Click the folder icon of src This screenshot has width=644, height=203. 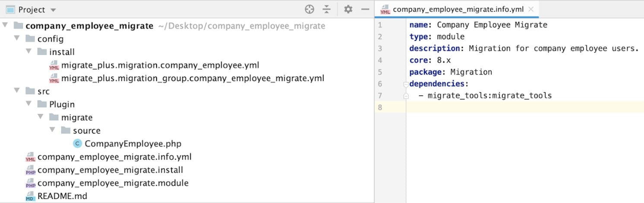pos(30,91)
